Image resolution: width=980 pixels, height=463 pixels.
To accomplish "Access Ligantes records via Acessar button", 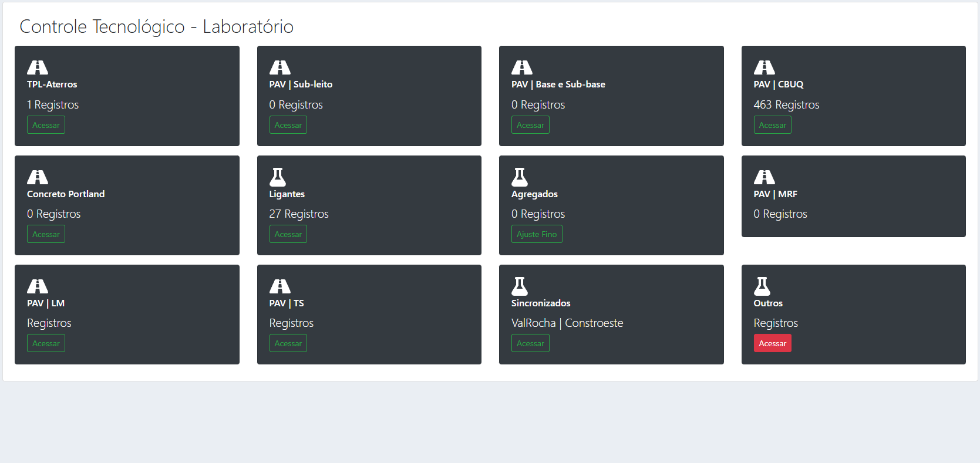I will click(288, 234).
